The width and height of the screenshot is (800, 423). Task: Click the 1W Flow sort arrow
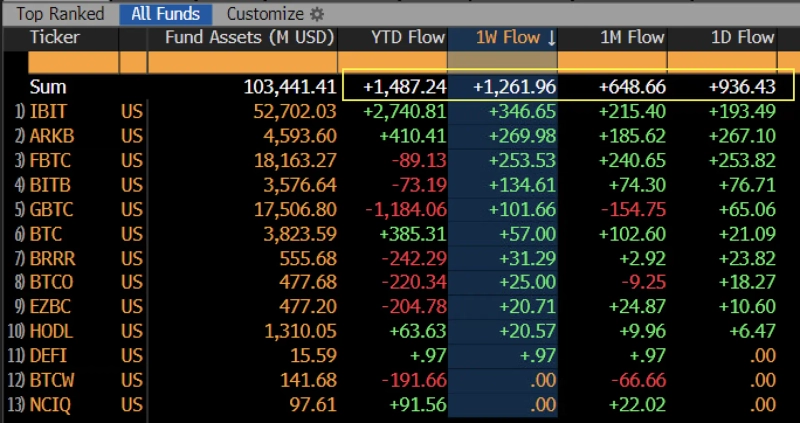[551, 38]
